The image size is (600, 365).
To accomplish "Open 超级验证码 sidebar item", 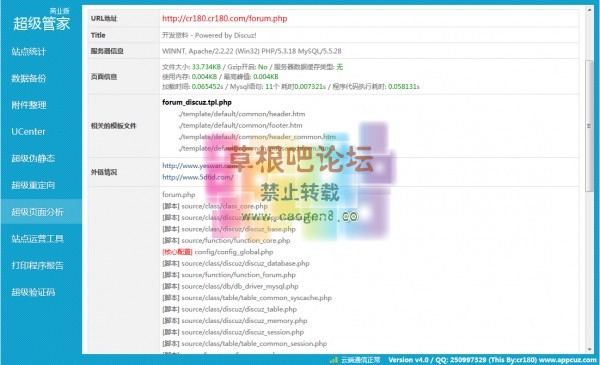I will [33, 292].
